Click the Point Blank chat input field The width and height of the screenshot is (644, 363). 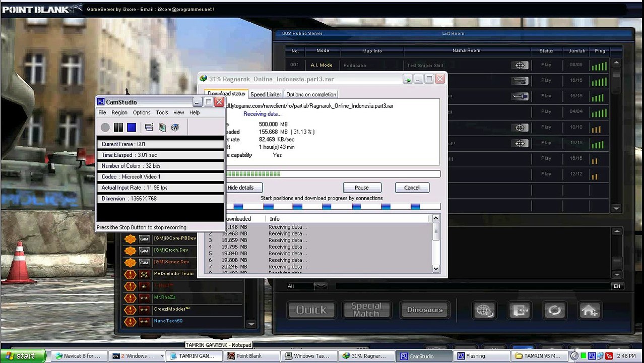tap(472, 286)
